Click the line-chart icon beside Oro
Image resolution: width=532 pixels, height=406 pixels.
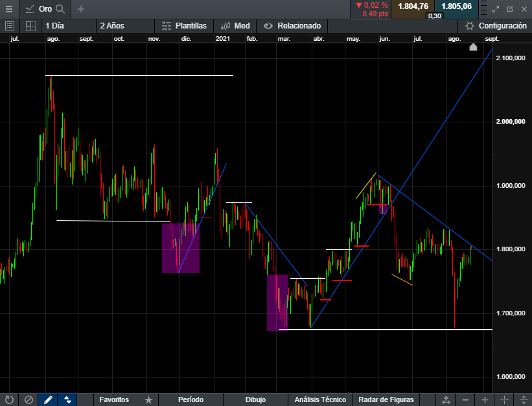[x=30, y=9]
